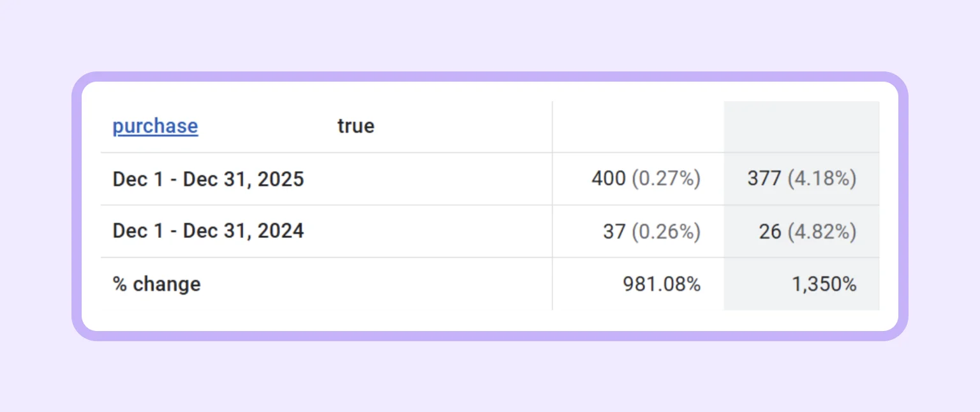
Task: Click the shaded rightmost metric column header
Action: pyautogui.click(x=801, y=126)
